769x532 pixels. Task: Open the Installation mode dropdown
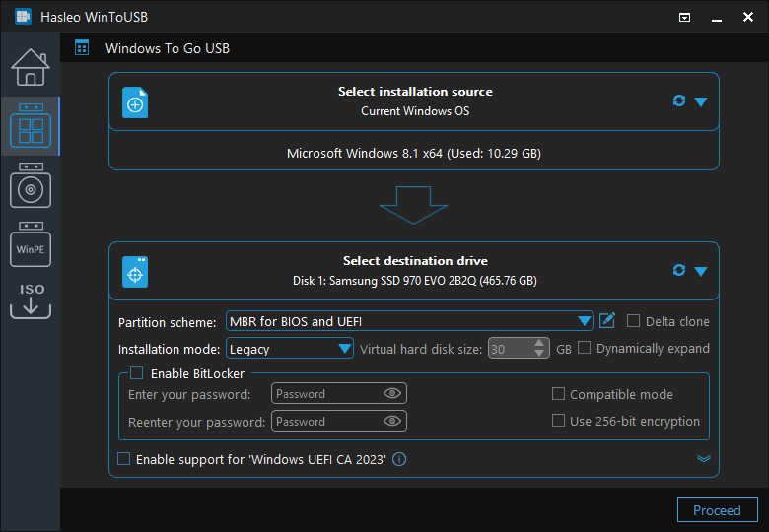289,349
